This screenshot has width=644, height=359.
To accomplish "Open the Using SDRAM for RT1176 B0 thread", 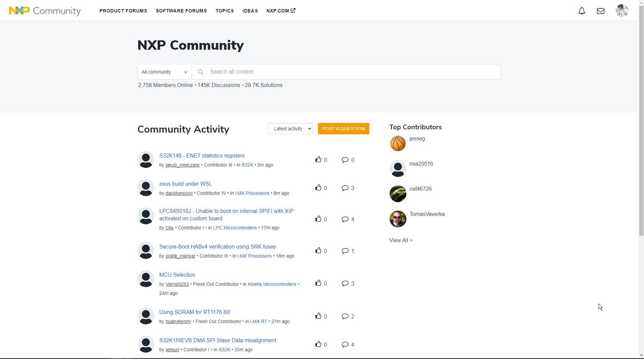I will pos(195,312).
